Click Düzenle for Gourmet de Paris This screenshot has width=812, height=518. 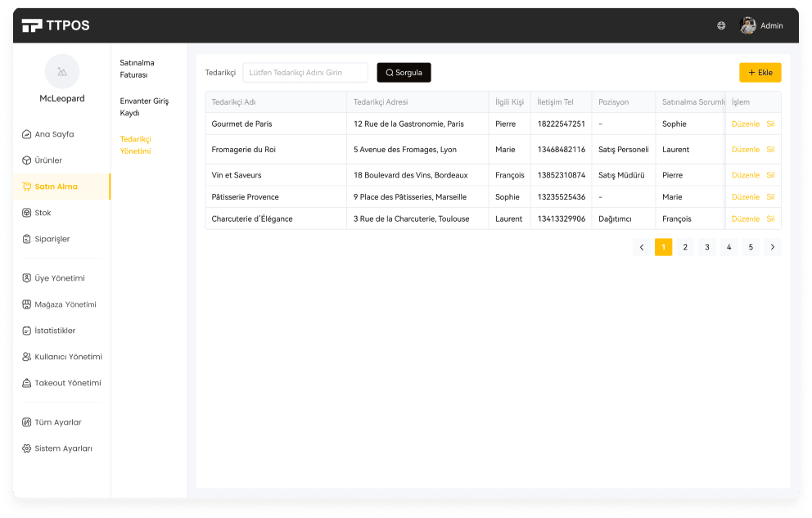click(x=745, y=124)
